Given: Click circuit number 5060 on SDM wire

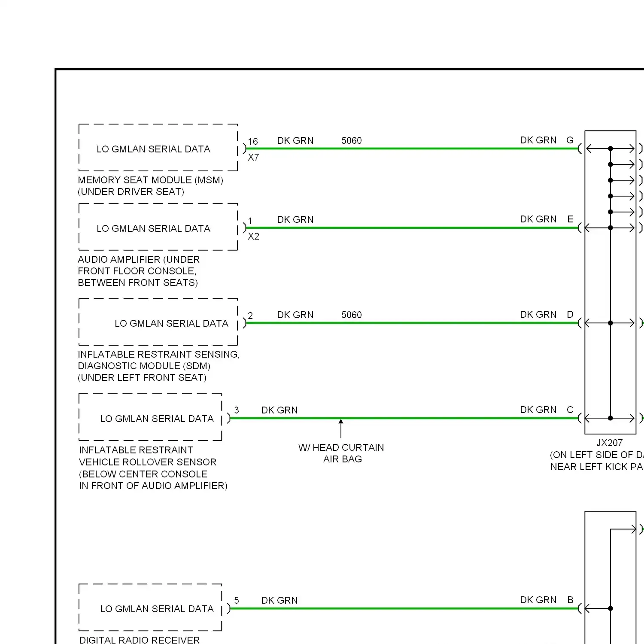Looking at the screenshot, I should 352,315.
